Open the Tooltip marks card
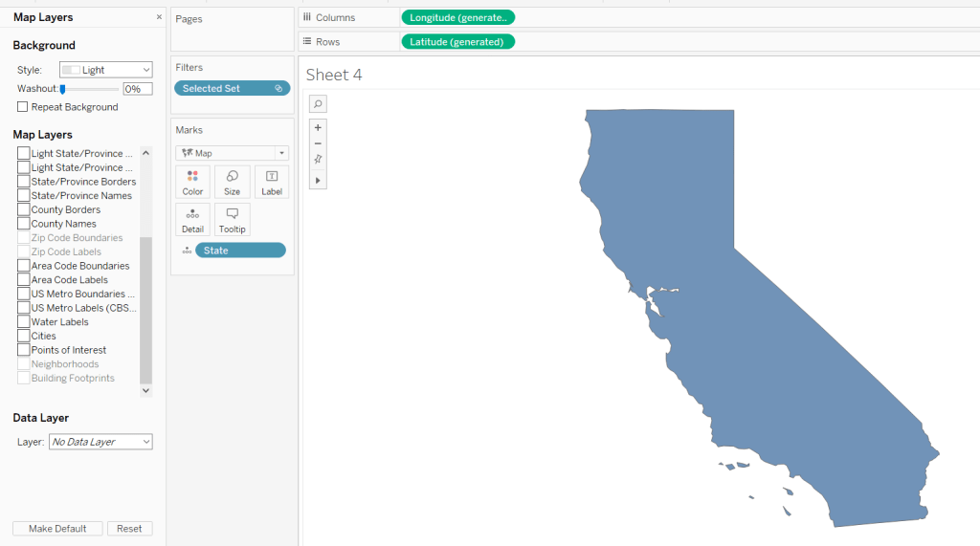980x546 pixels. click(233, 220)
